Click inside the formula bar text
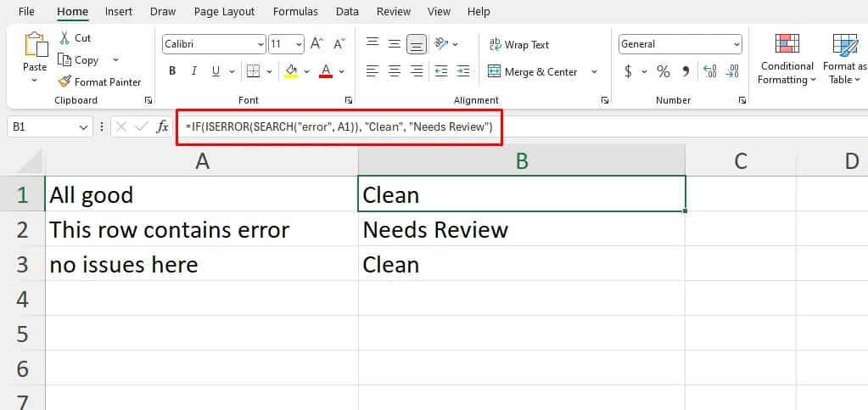 tap(339, 127)
